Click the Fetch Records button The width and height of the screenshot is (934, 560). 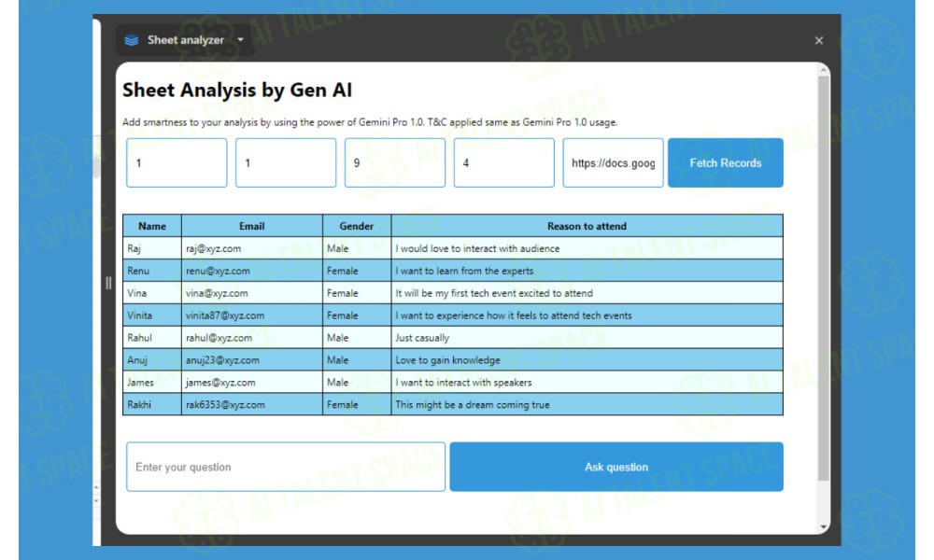726,163
